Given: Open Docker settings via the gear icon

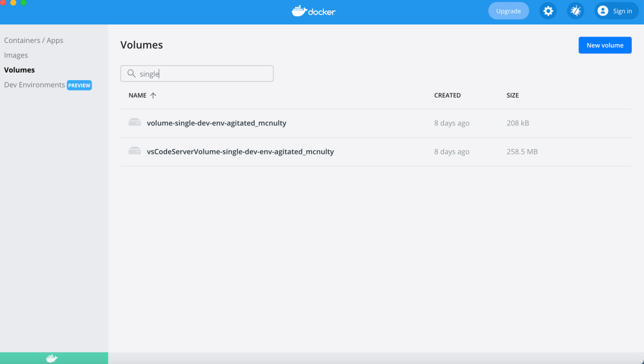Looking at the screenshot, I should (x=548, y=11).
